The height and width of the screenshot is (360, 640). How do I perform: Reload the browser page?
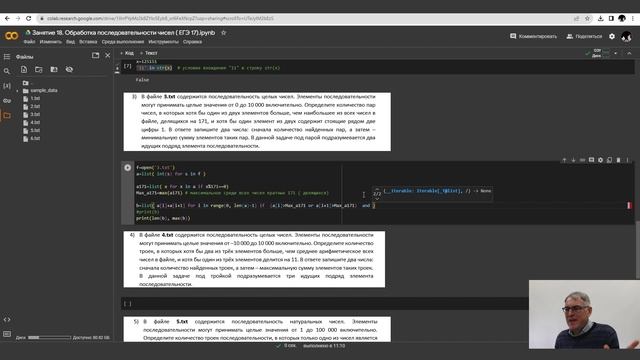pyautogui.click(x=29, y=18)
